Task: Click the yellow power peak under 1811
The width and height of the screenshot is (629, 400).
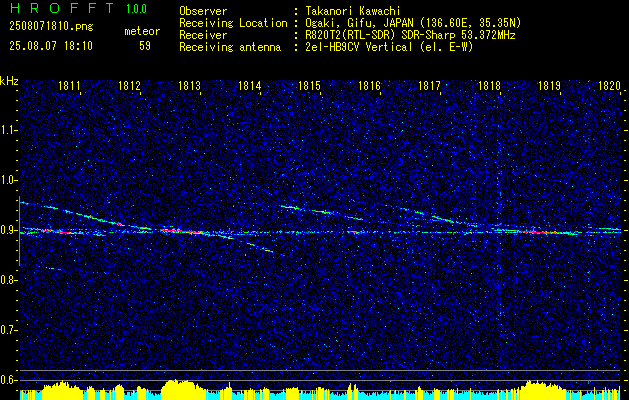Action: click(x=60, y=389)
